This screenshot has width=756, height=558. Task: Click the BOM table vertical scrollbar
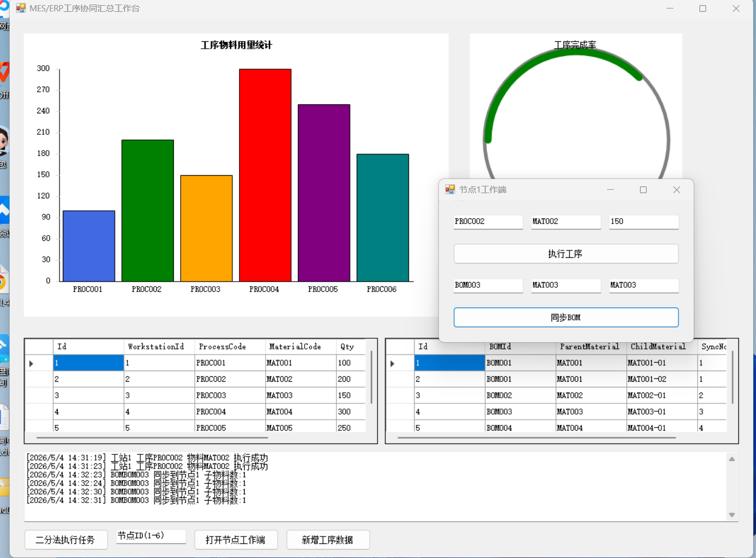(x=732, y=377)
